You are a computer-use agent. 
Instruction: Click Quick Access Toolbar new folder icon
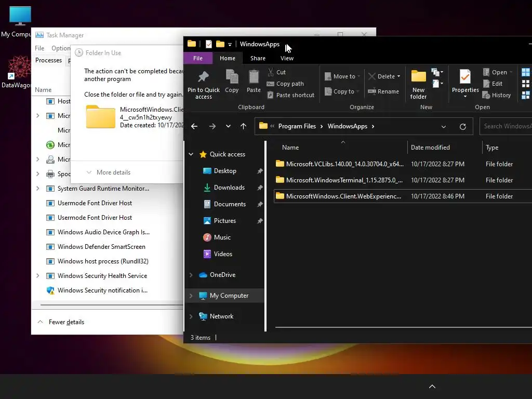[220, 44]
